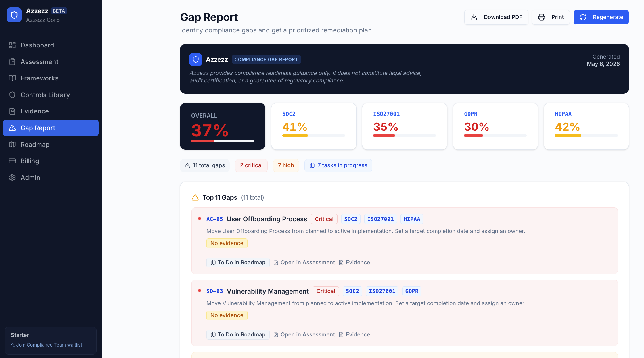Click the Evidence document icon in sidebar
Viewport: 644px width, 358px height.
click(12, 111)
